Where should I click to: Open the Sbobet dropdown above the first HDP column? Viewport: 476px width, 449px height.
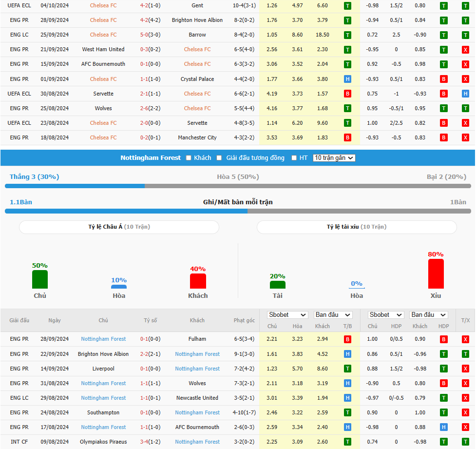[x=385, y=315]
